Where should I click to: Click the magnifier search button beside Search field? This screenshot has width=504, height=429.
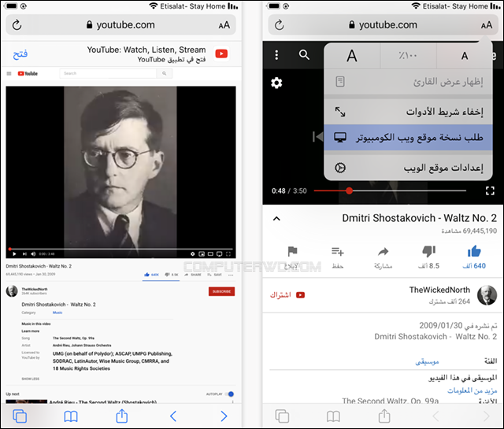165,73
